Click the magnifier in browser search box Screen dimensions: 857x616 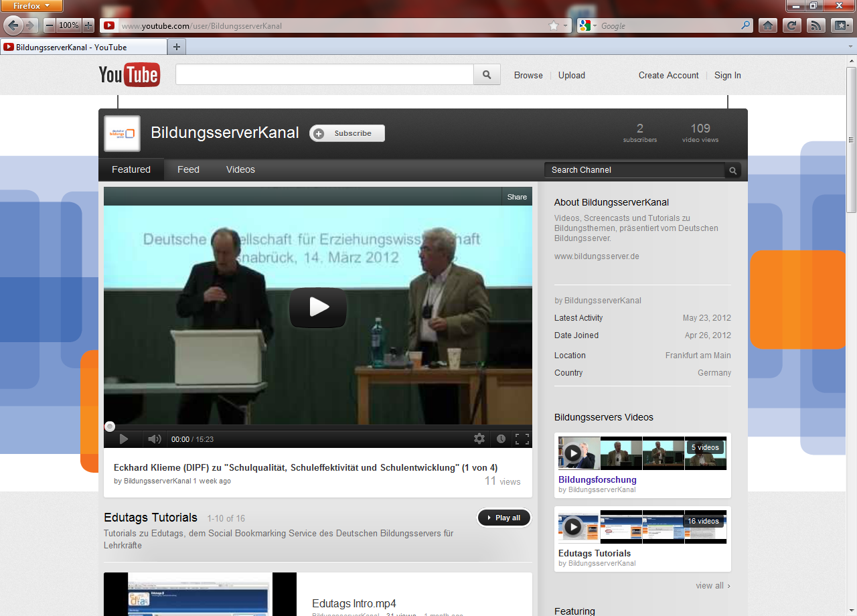(746, 25)
